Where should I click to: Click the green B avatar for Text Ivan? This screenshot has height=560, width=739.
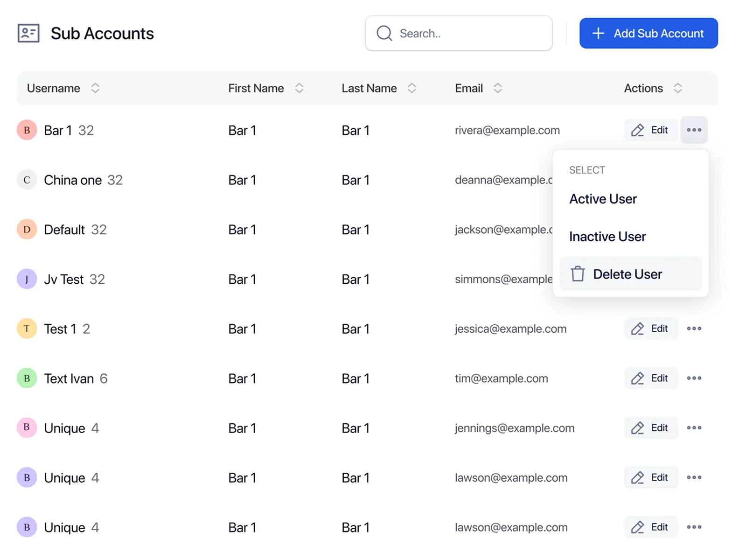[x=27, y=378]
